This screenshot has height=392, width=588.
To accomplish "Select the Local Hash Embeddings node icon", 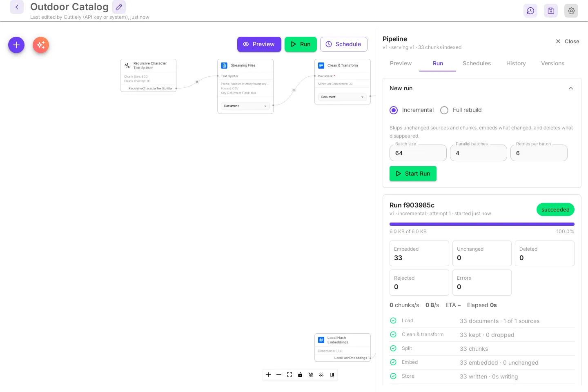I will coord(321,340).
